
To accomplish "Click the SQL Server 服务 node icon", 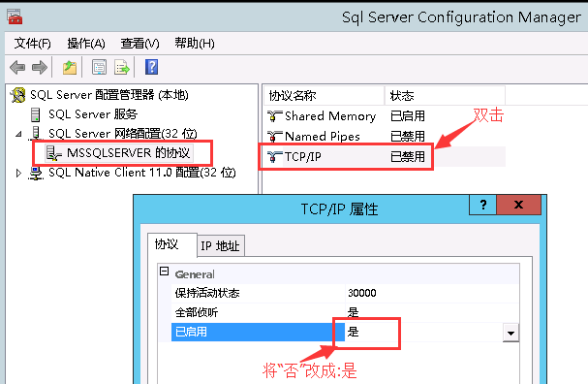I will (x=35, y=114).
